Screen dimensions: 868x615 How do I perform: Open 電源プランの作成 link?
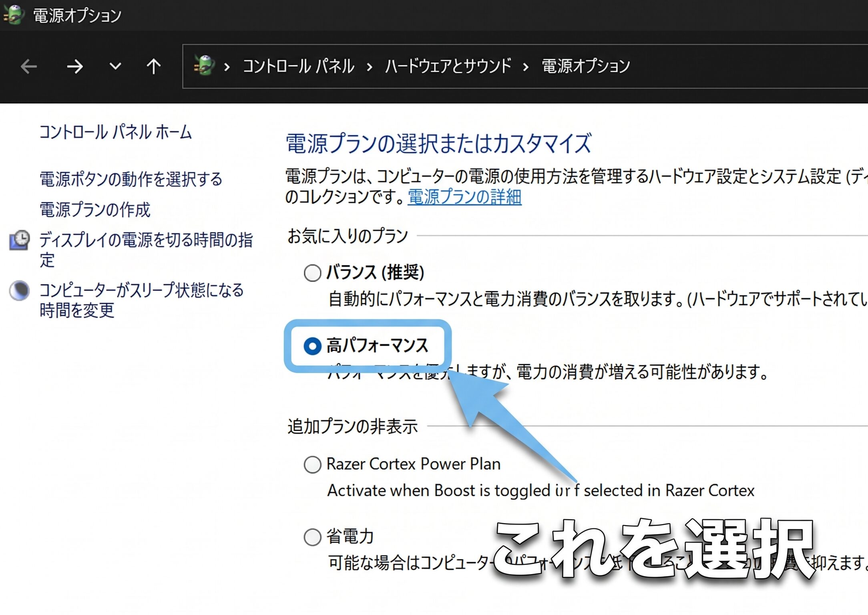tap(95, 210)
